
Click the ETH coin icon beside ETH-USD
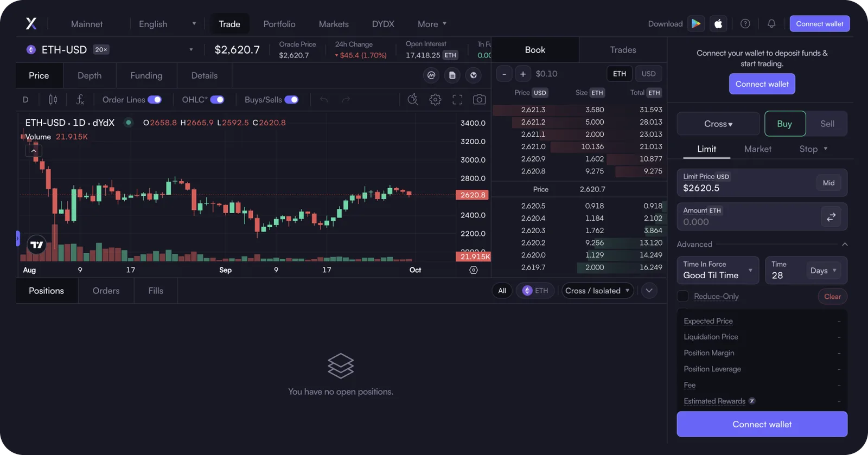pyautogui.click(x=31, y=49)
